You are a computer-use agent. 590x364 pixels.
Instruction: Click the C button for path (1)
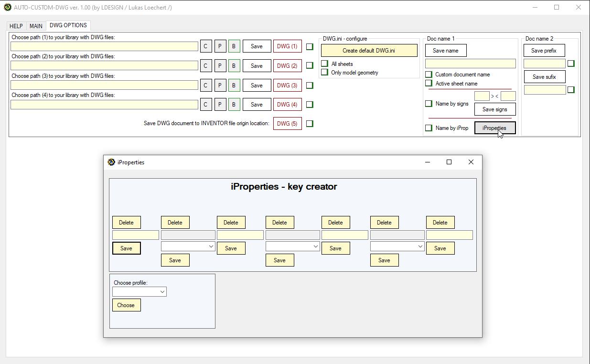click(x=205, y=46)
